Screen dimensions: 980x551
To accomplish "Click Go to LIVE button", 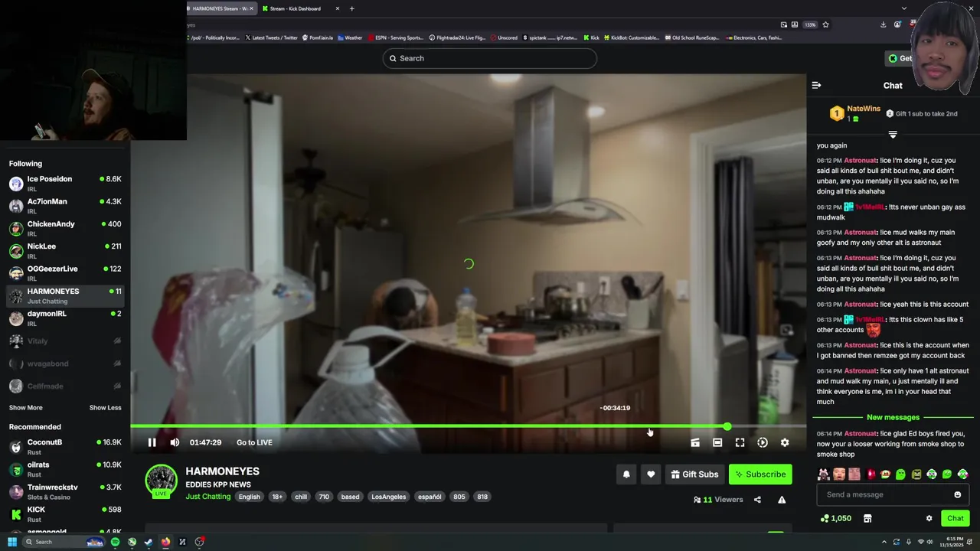I will pos(254,442).
